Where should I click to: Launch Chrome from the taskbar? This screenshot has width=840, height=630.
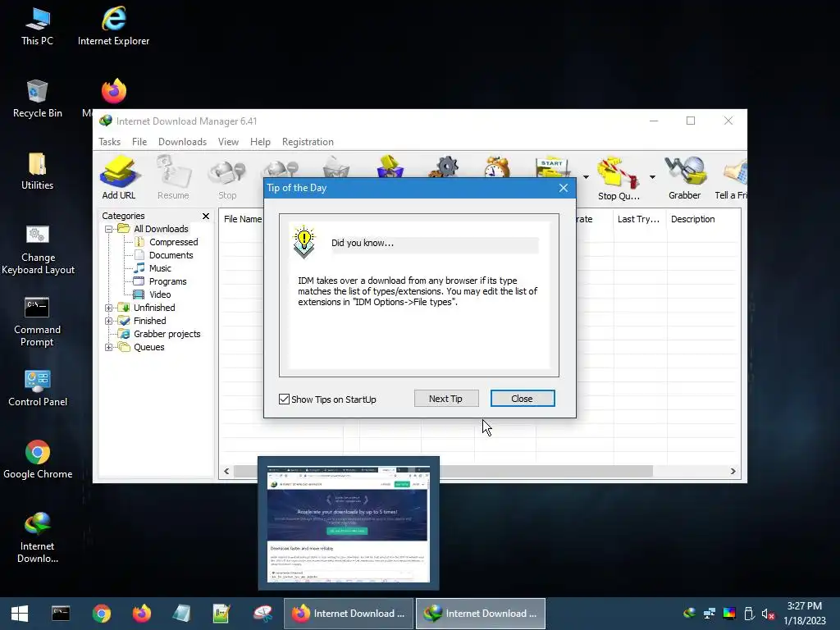[x=101, y=614]
